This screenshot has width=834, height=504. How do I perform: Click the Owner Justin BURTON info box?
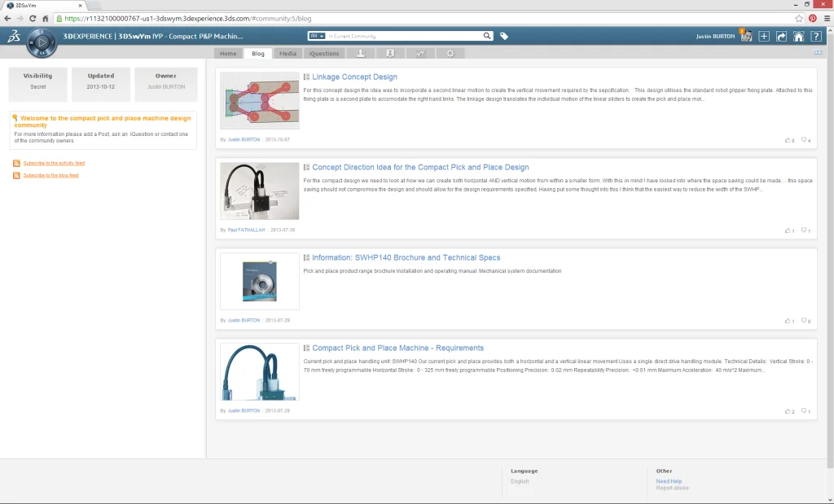point(166,84)
